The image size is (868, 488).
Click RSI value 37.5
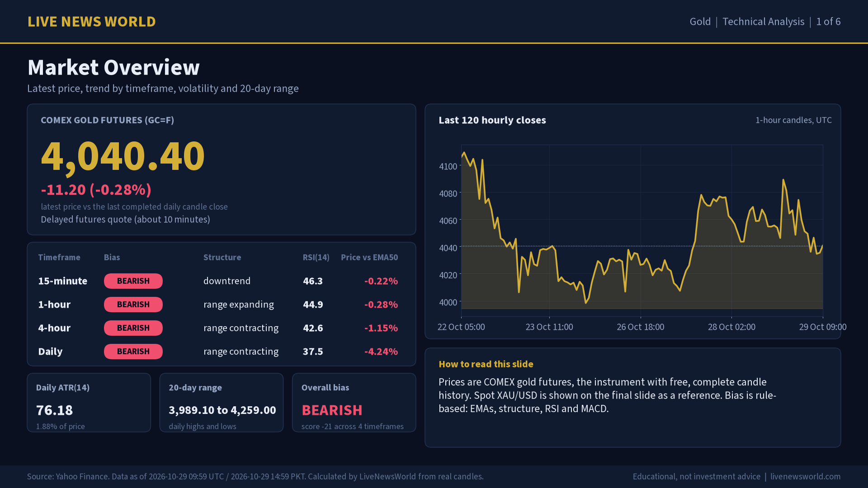(x=313, y=352)
